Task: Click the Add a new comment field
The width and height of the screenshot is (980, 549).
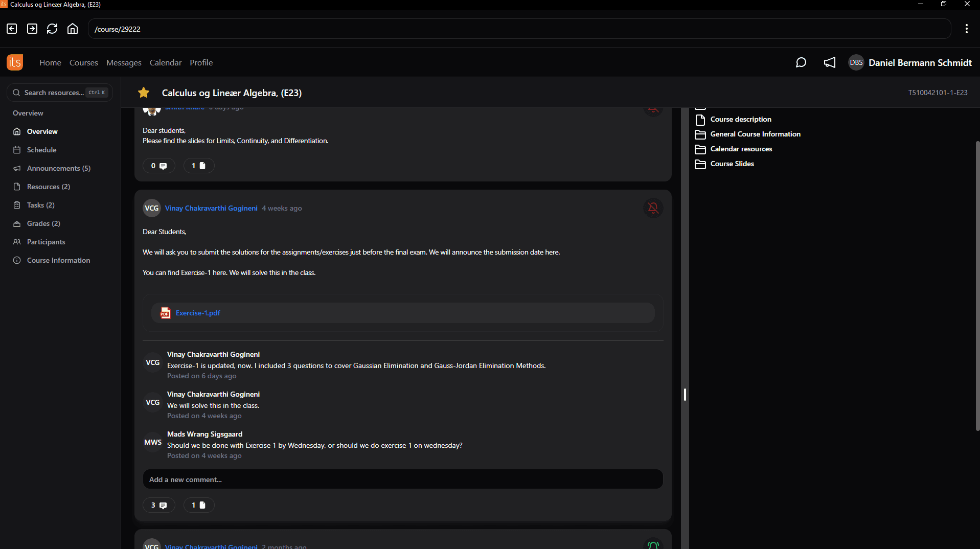Action: click(x=402, y=479)
